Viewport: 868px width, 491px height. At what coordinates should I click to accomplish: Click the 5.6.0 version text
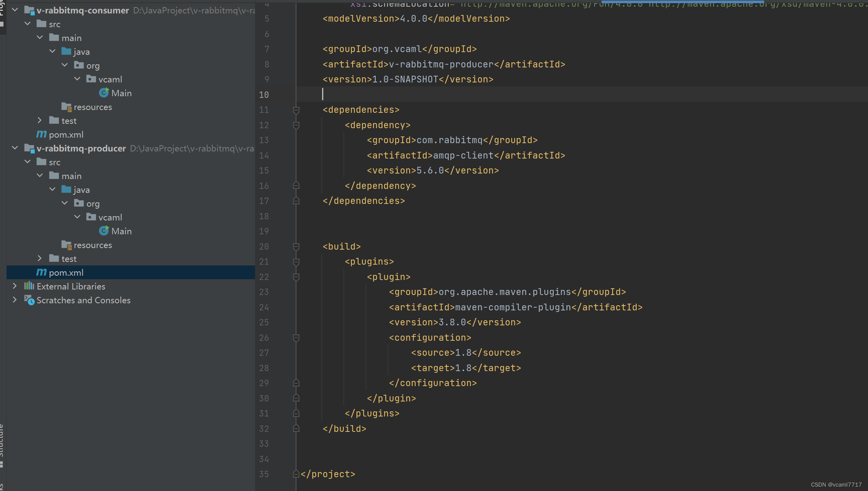tap(430, 170)
